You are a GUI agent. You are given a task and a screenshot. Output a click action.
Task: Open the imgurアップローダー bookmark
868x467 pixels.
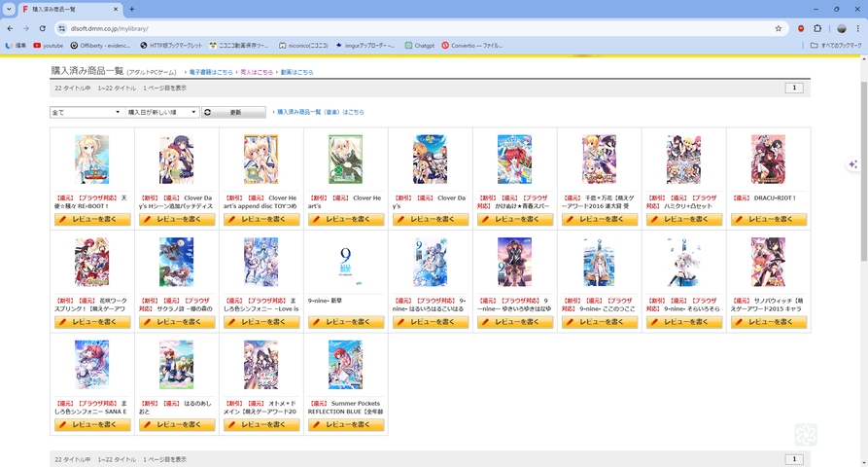(365, 46)
